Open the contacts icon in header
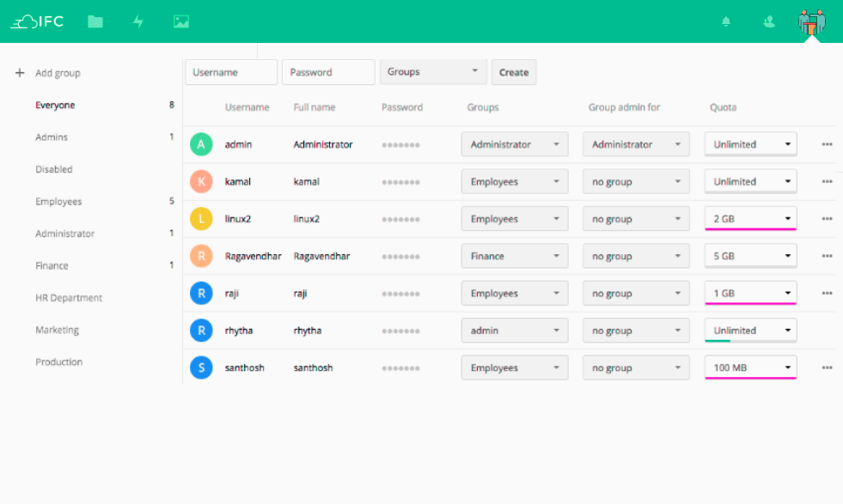 (x=769, y=21)
